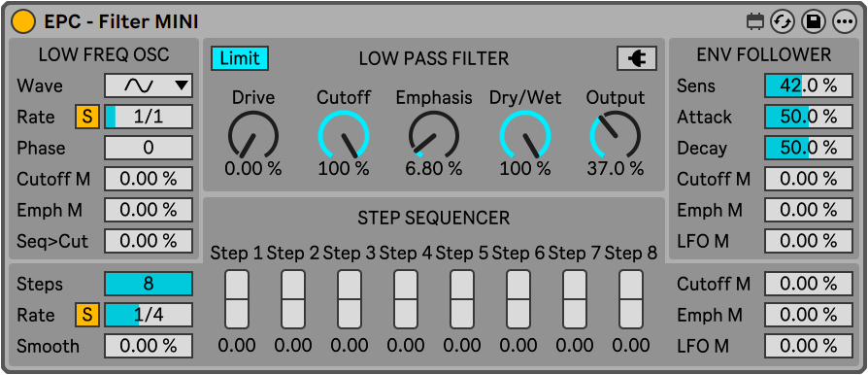Toggle the LFO Rate sync S button

tap(87, 117)
